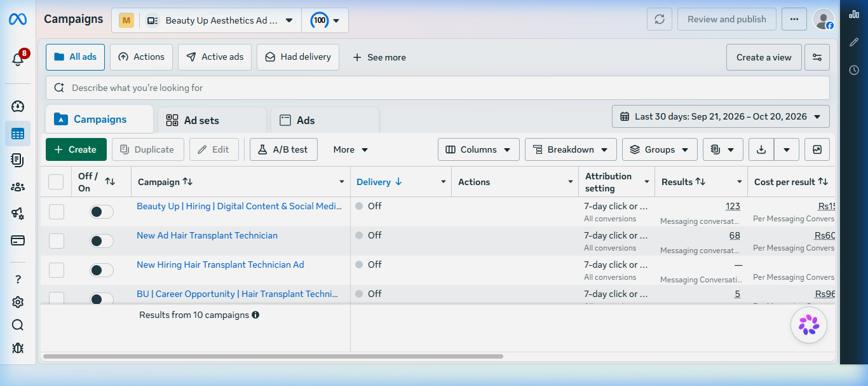The height and width of the screenshot is (386, 868).
Task: Open the Columns dropdown
Action: coord(478,149)
